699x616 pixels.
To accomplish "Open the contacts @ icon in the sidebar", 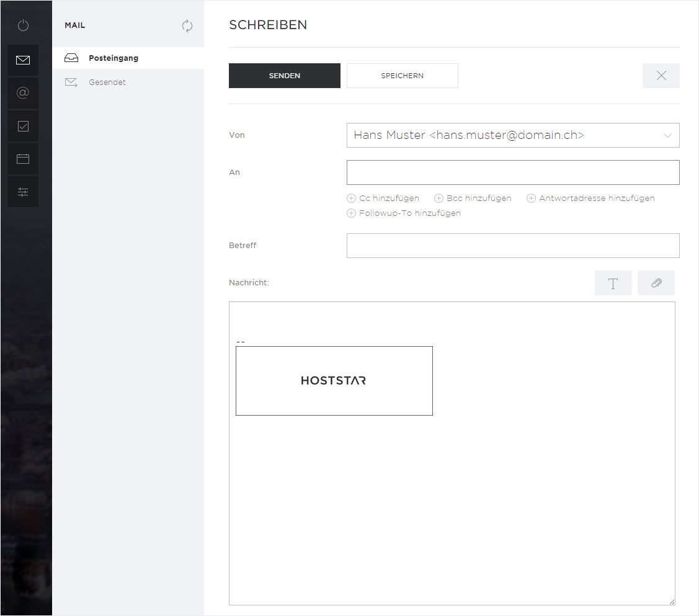I will [23, 93].
